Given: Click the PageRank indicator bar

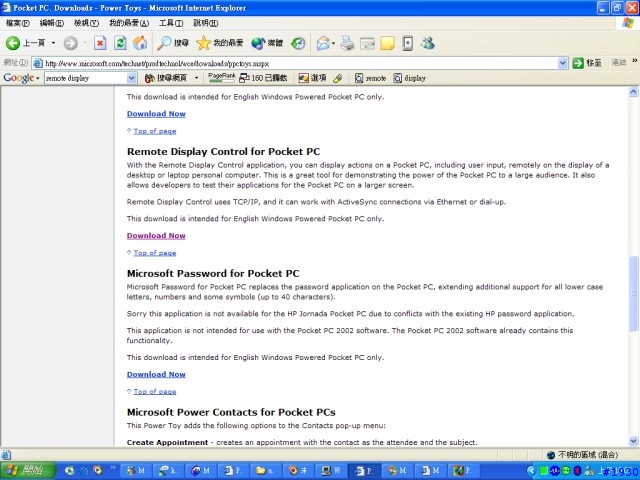Looking at the screenshot, I should coord(222,78).
